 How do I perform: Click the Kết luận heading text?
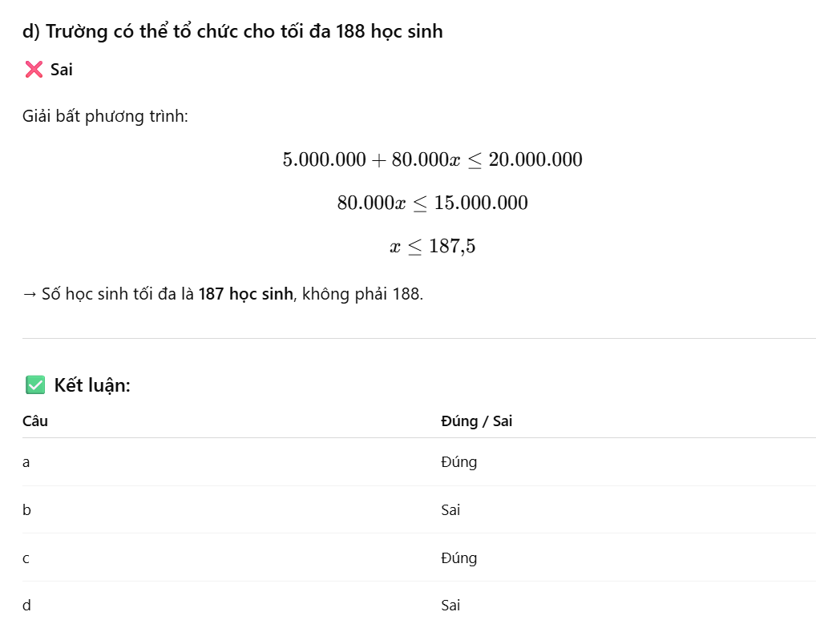[x=92, y=385]
